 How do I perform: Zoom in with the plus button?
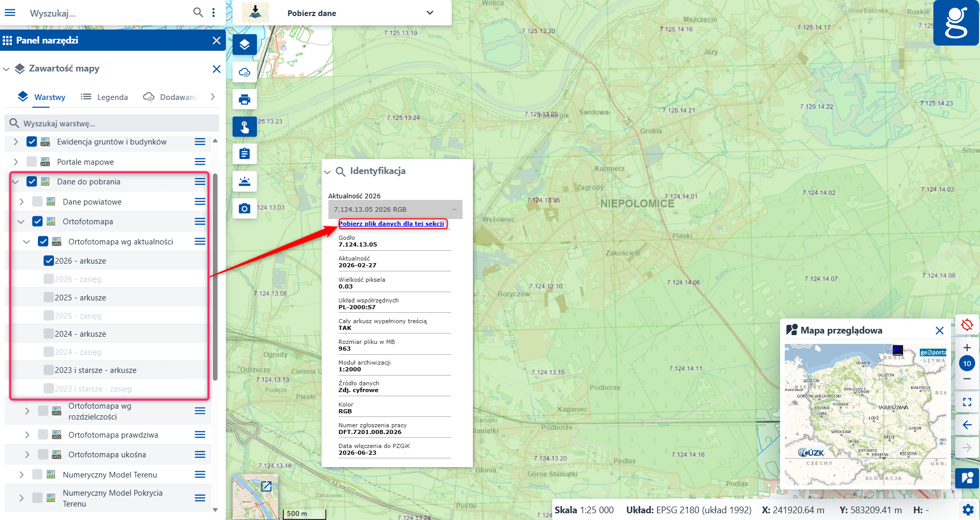[967, 348]
